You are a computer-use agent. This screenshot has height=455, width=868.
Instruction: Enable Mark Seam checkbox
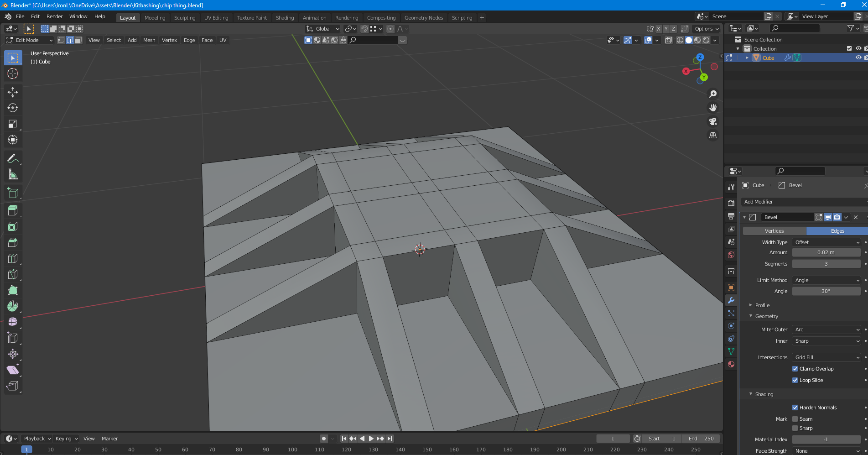795,419
